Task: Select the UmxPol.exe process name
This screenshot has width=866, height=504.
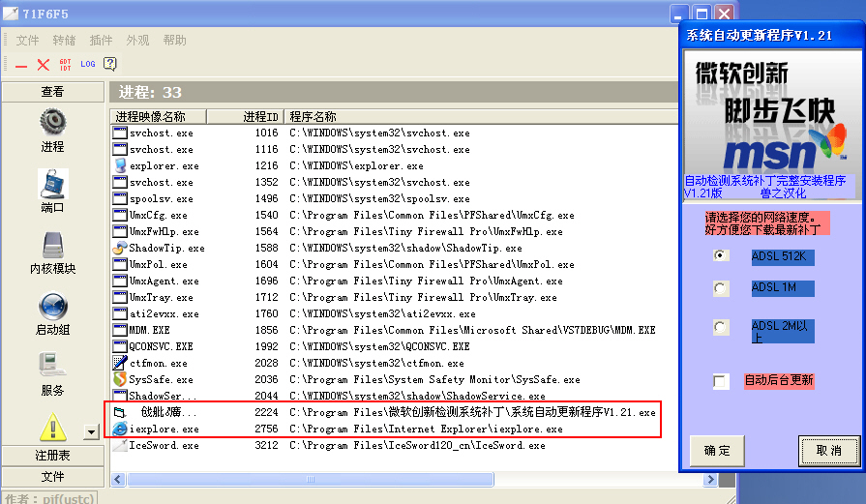Action: (158, 264)
